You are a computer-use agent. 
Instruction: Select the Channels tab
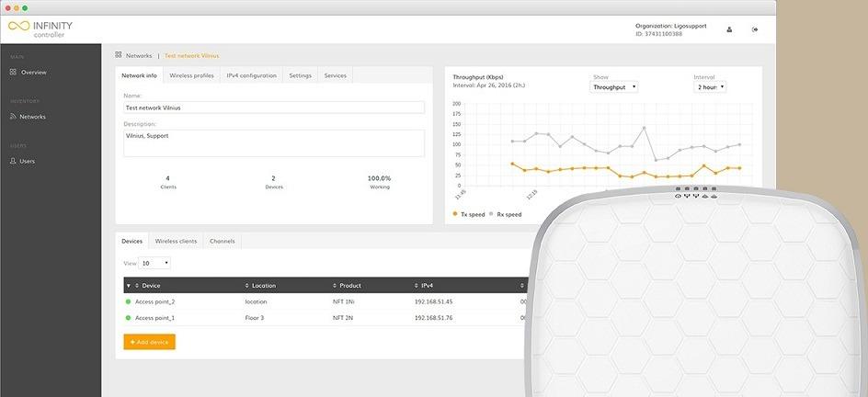point(223,241)
